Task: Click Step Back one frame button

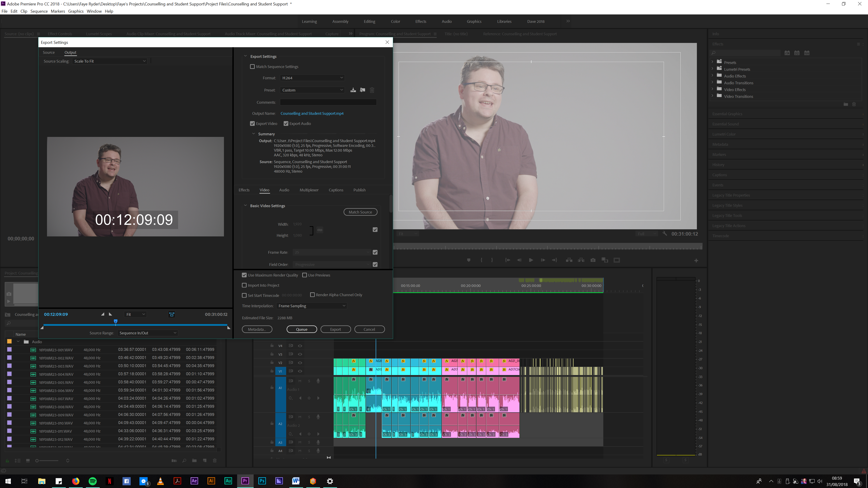Action: 519,260
